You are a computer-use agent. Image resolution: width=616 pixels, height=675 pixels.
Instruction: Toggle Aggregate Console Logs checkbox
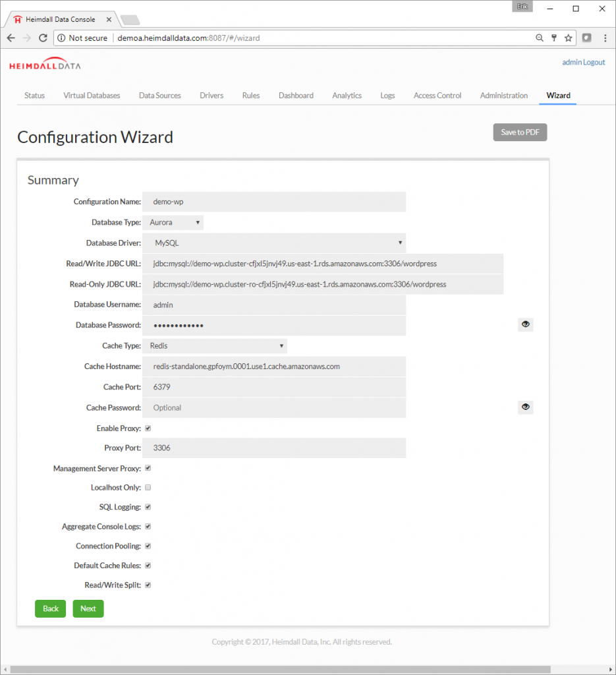[x=148, y=527]
